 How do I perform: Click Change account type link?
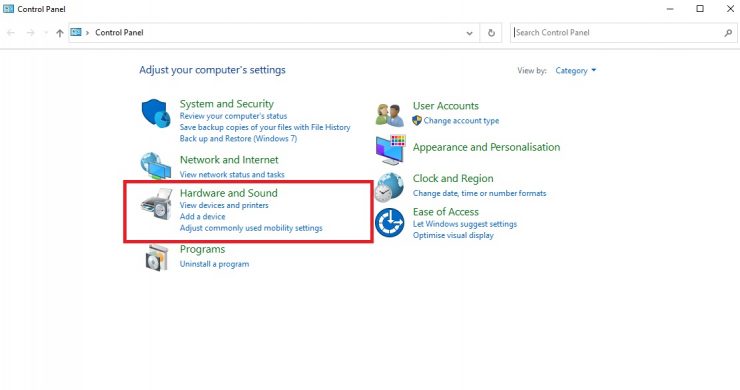461,120
